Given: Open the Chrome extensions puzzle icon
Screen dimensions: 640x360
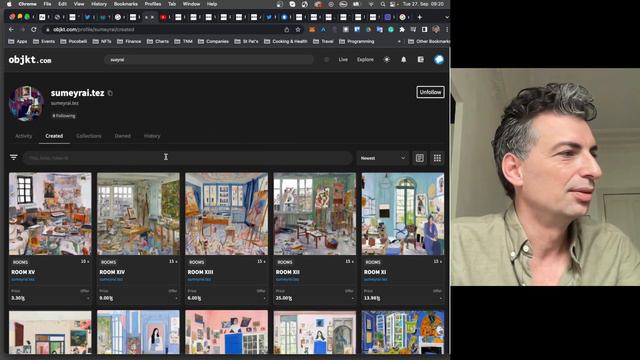Looking at the screenshot, I should pyautogui.click(x=402, y=29).
